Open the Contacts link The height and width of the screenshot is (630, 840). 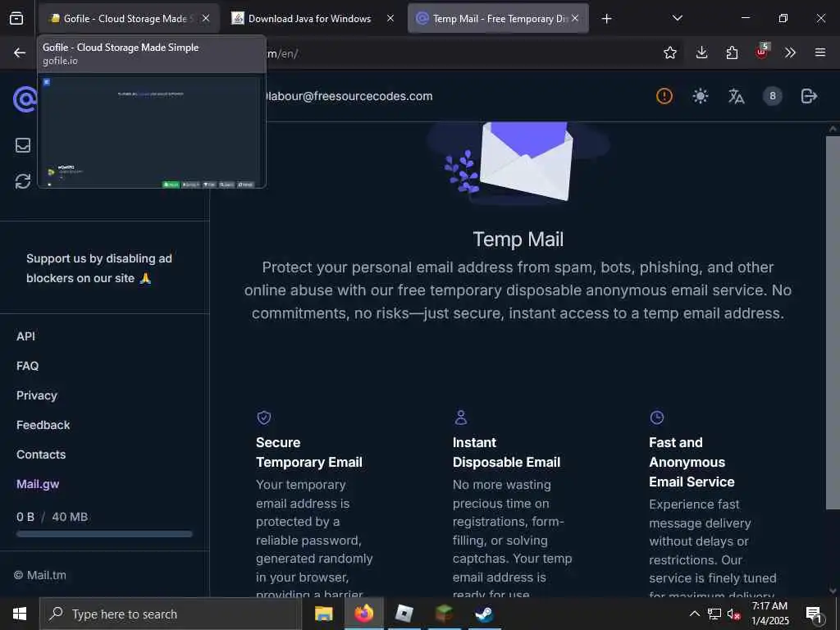pyautogui.click(x=41, y=454)
